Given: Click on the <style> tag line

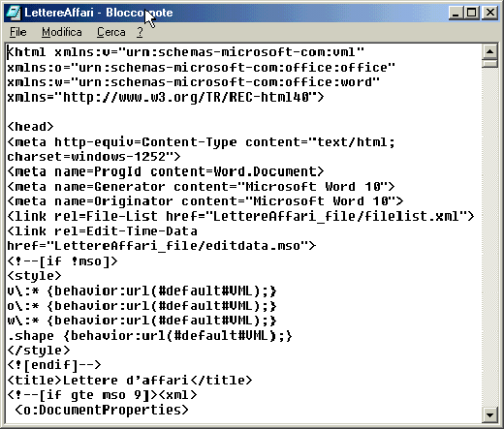Looking at the screenshot, I should 34,276.
